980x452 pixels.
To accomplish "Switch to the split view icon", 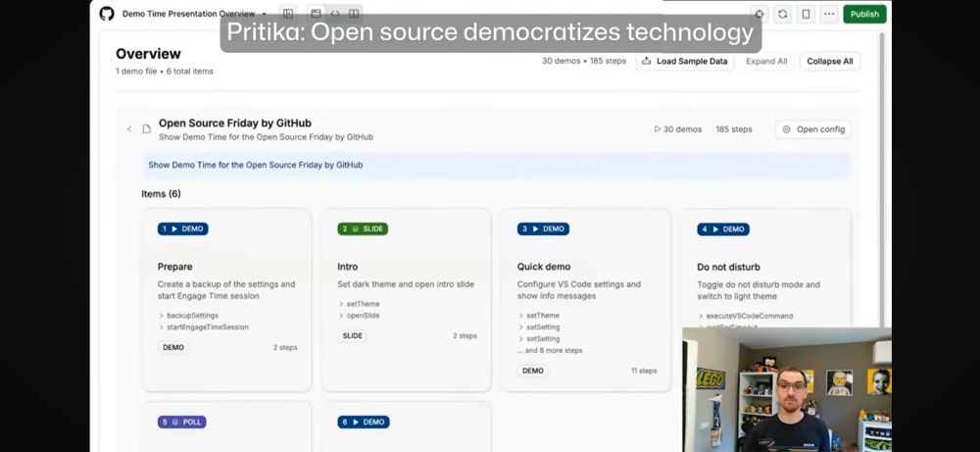I will coord(354,14).
